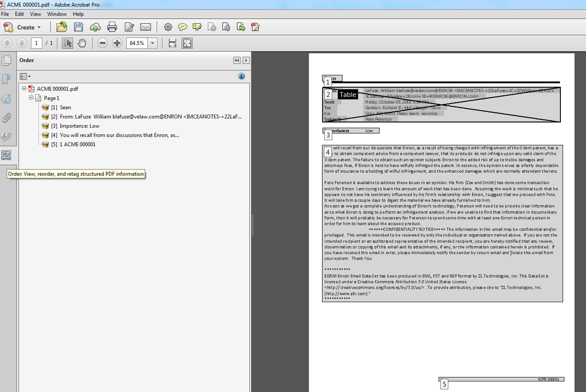Image resolution: width=586 pixels, height=392 pixels.
Task: Click the Email envelope icon
Action: coord(146,27)
